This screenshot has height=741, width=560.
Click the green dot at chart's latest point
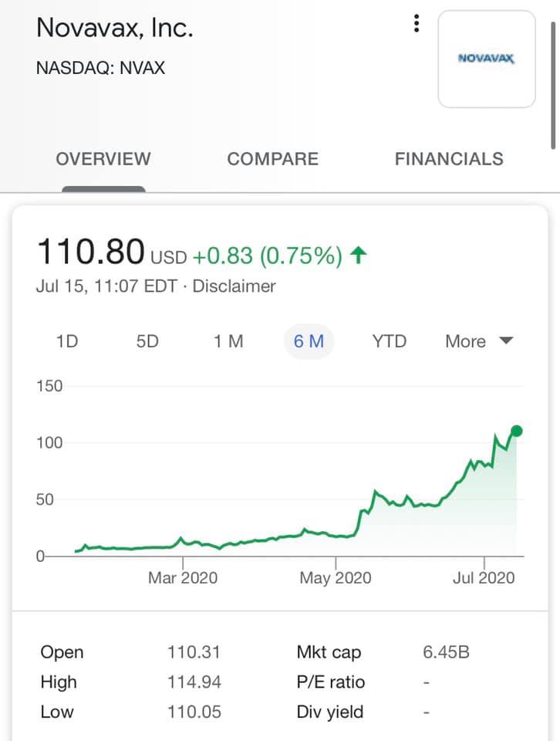[517, 431]
